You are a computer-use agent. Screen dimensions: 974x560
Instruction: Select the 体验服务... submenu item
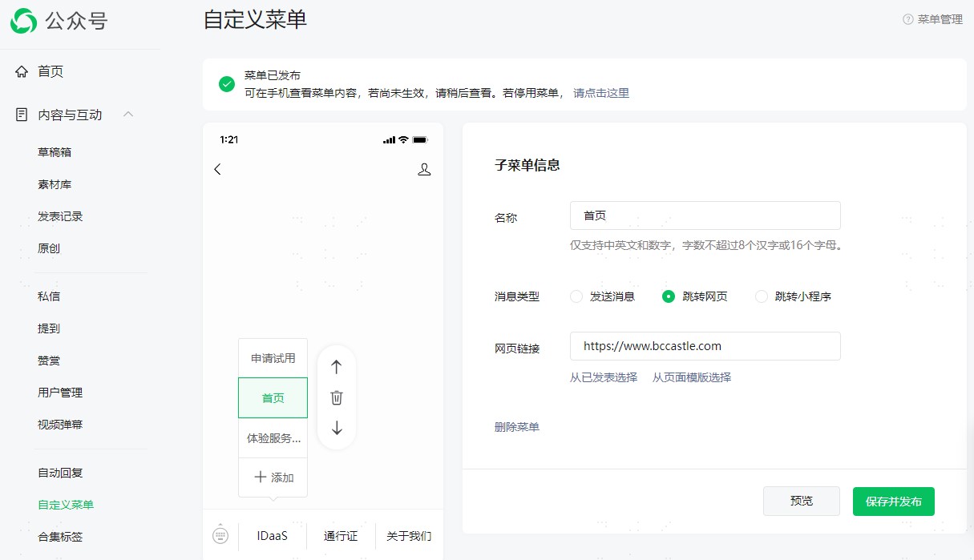click(x=273, y=438)
